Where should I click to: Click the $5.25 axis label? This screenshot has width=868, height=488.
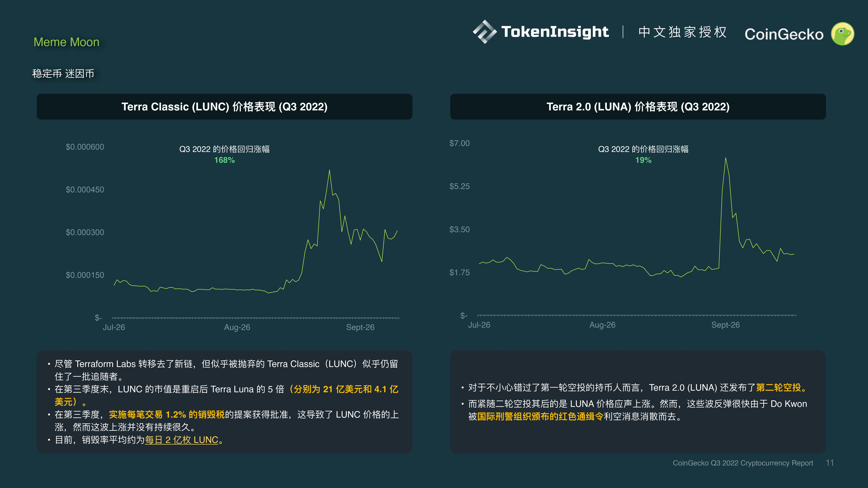(460, 186)
